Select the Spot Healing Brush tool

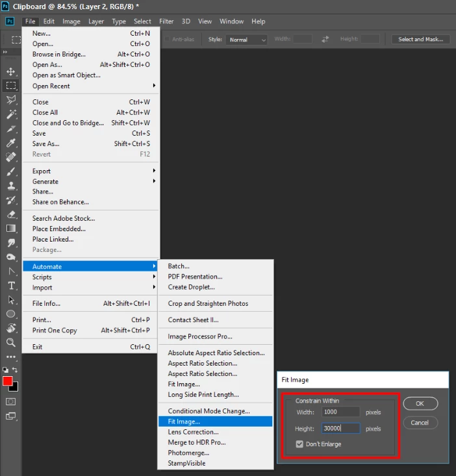point(11,157)
